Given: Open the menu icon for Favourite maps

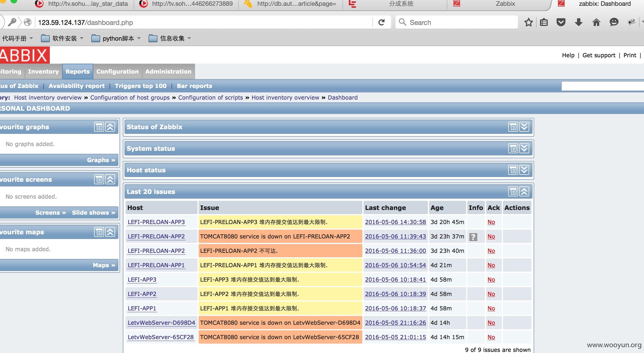Looking at the screenshot, I should coord(99,232).
